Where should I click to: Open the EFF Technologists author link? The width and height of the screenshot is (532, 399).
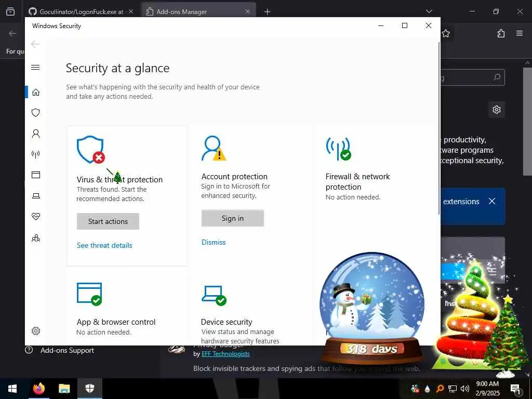tap(225, 354)
